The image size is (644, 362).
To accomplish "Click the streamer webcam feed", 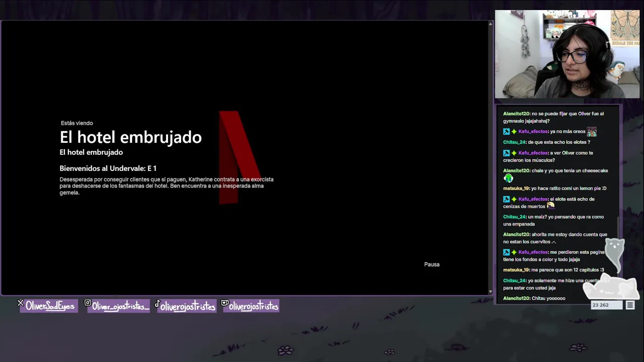I will click(x=567, y=54).
